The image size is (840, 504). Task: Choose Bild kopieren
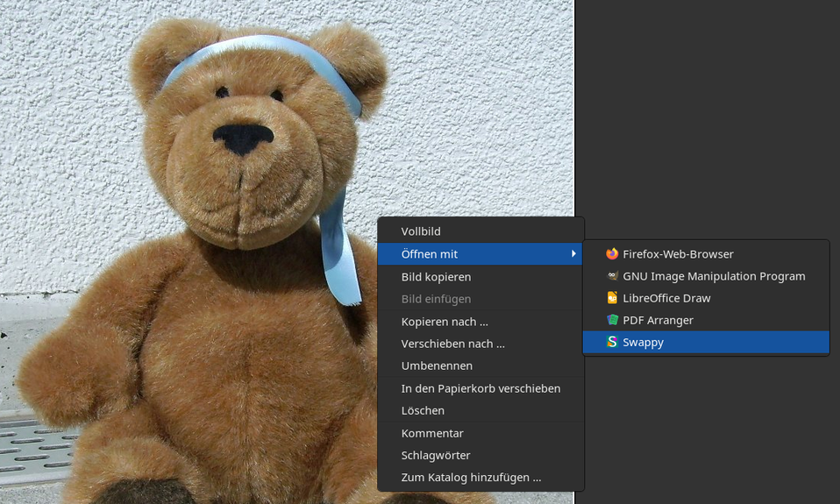(480, 277)
